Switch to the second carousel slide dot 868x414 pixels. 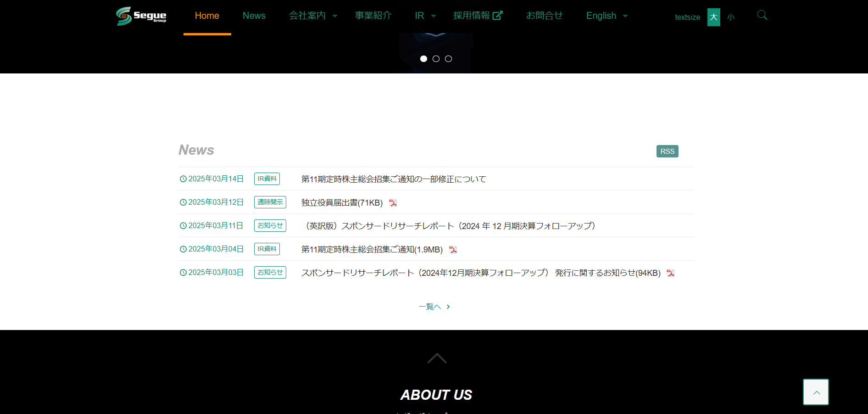[436, 59]
